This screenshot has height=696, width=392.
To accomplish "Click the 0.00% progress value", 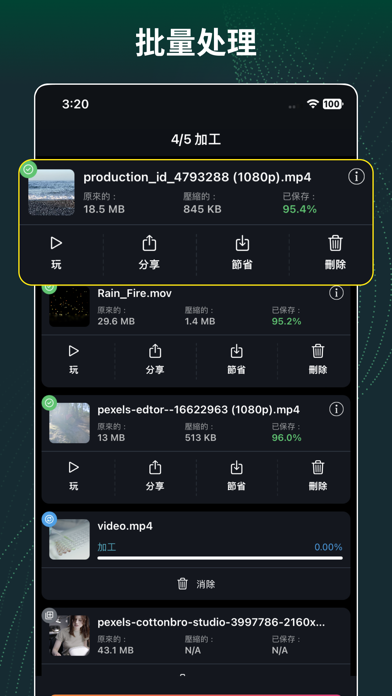I will [x=328, y=547].
